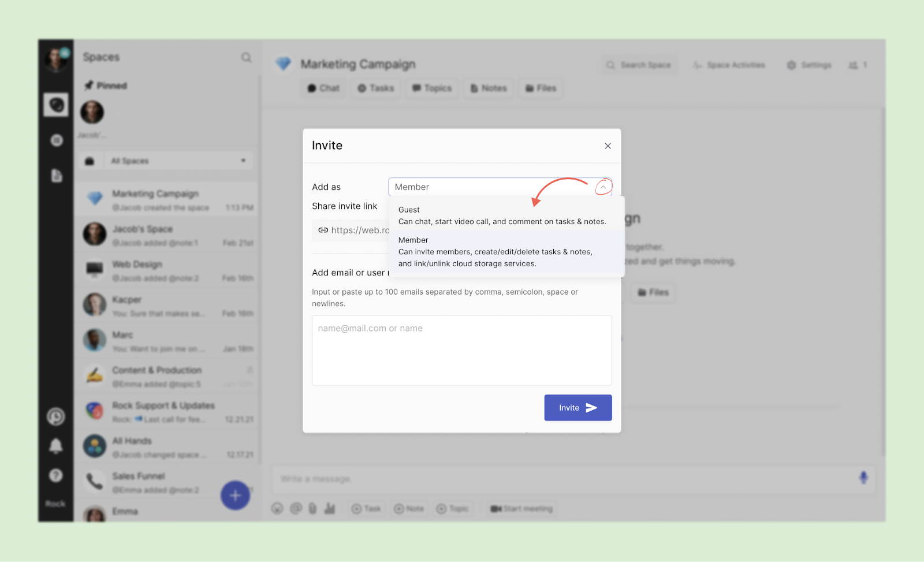Click the blue Invite button
Screen dimensions: 924x562
tap(577, 408)
